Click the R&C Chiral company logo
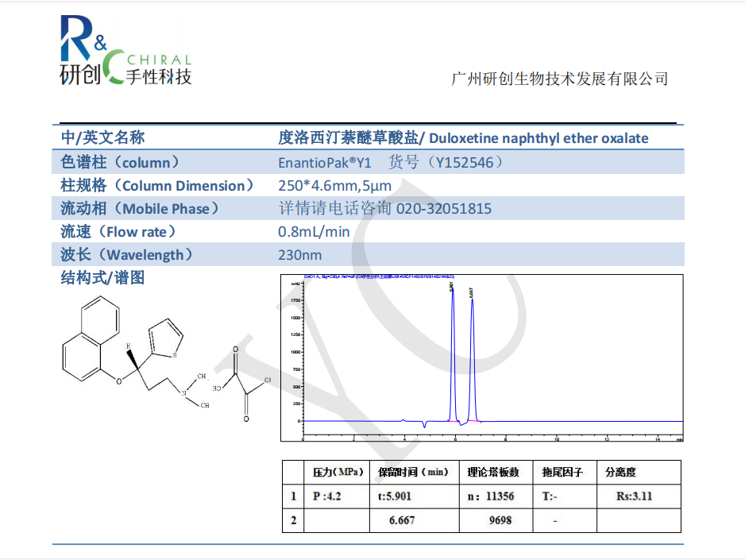 [126, 50]
